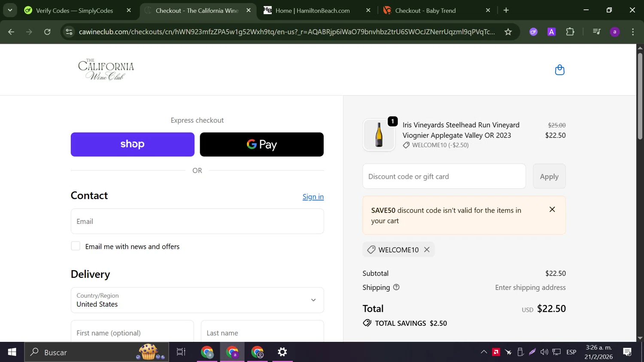The height and width of the screenshot is (362, 644).
Task: Remove the WELCOME10 discount code
Action: point(427,250)
